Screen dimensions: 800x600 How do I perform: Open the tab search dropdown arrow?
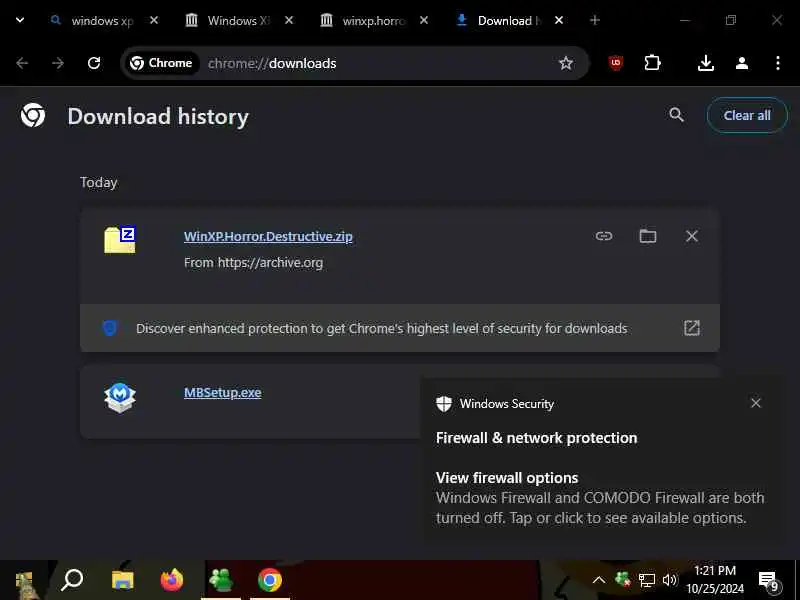click(x=20, y=20)
